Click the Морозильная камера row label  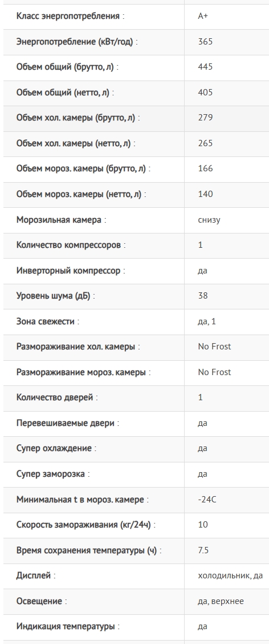[61, 220]
